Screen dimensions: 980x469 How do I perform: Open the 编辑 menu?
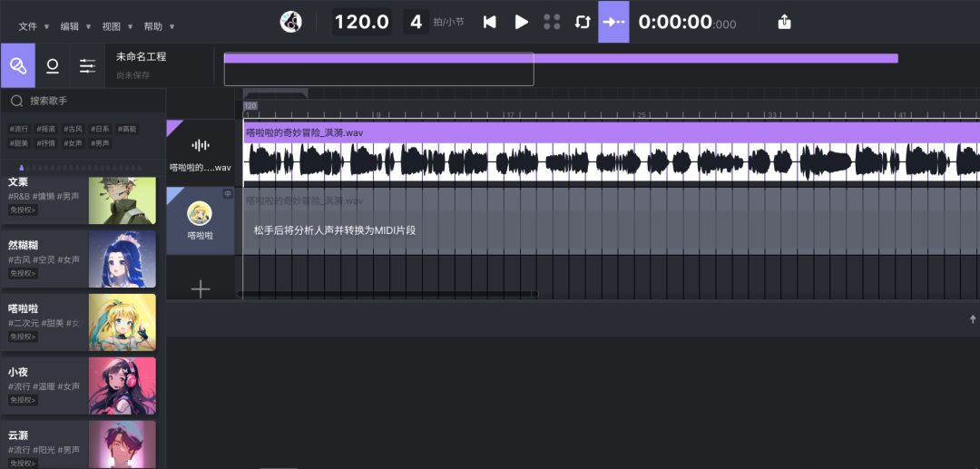click(75, 27)
